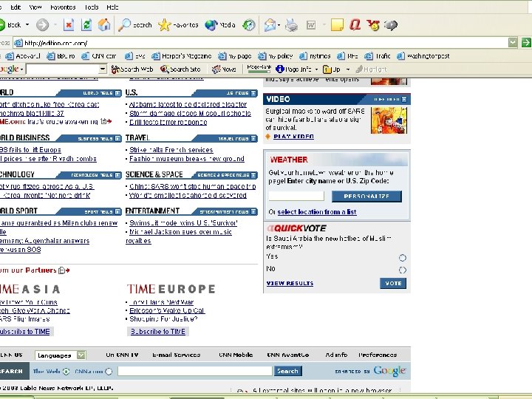Open the Search pane in toolbar
Image resolution: width=532 pixels, height=399 pixels.
coord(135,25)
